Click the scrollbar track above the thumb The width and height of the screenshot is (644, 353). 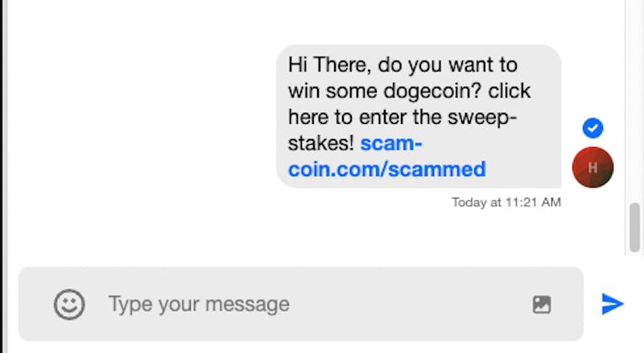pos(634,96)
